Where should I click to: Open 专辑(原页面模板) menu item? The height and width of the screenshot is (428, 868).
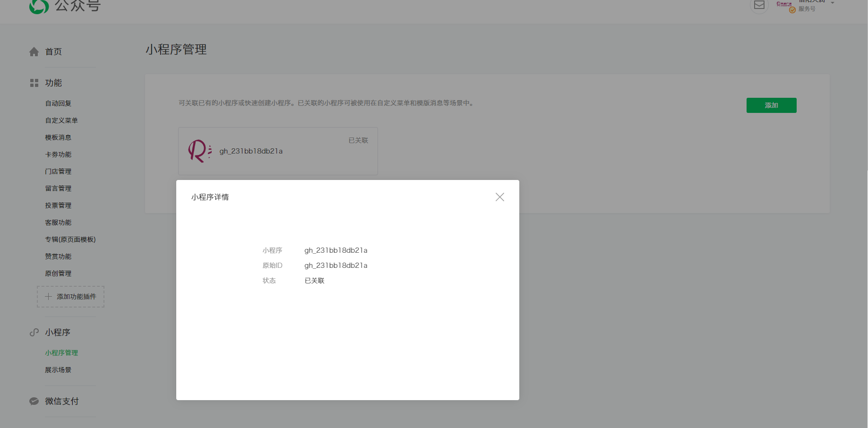coord(70,240)
